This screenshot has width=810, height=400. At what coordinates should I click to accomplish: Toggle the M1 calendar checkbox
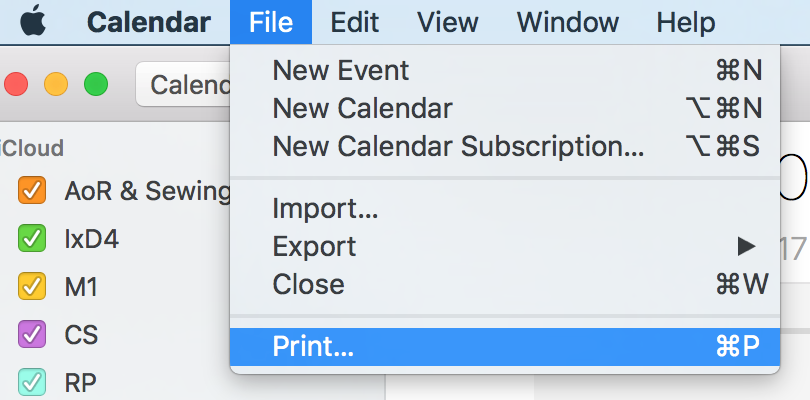click(x=32, y=287)
